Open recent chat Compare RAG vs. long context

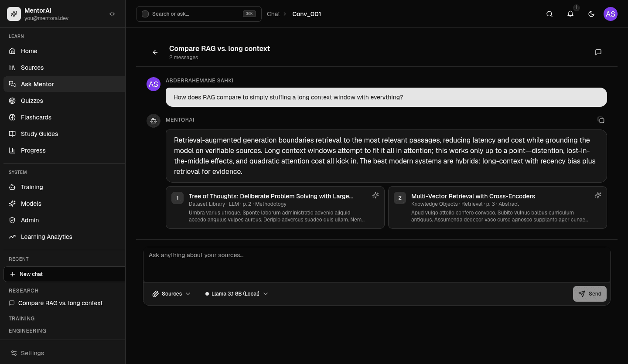(x=64, y=303)
